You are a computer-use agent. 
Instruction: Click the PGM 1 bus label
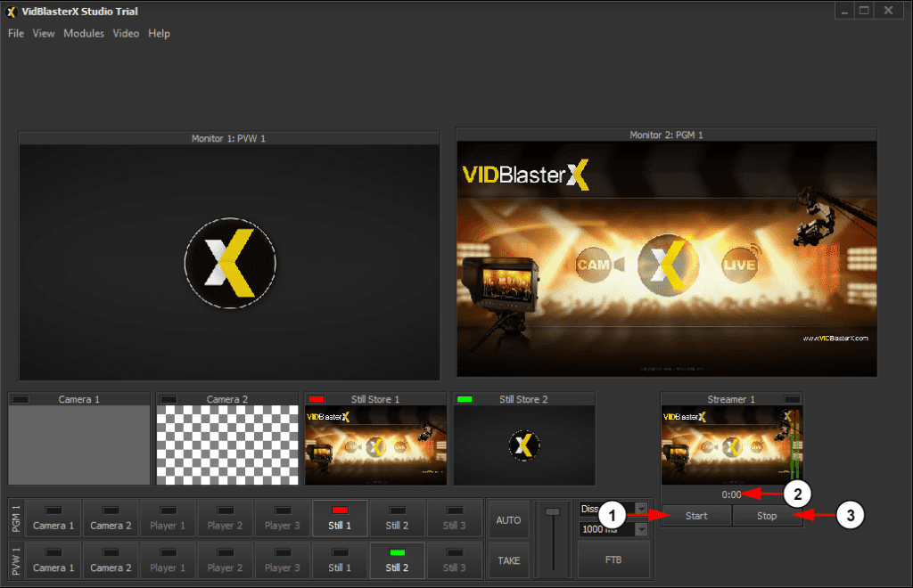pyautogui.click(x=16, y=519)
